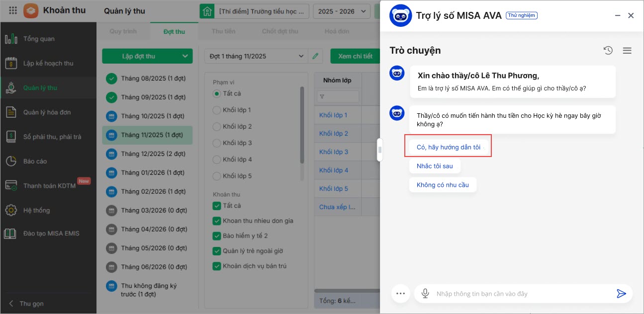Select Tháng 12/2025 (2 đợt) row
644x314 pixels.
[147, 154]
